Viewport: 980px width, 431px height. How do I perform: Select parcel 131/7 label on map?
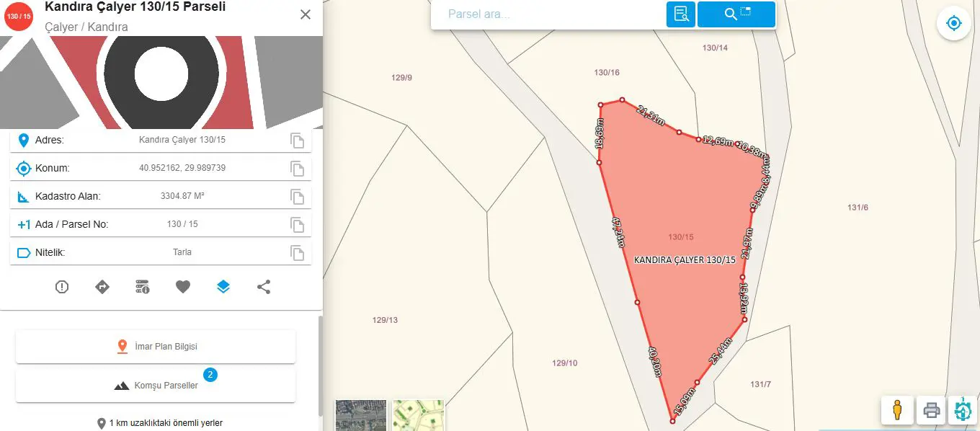pyautogui.click(x=760, y=384)
